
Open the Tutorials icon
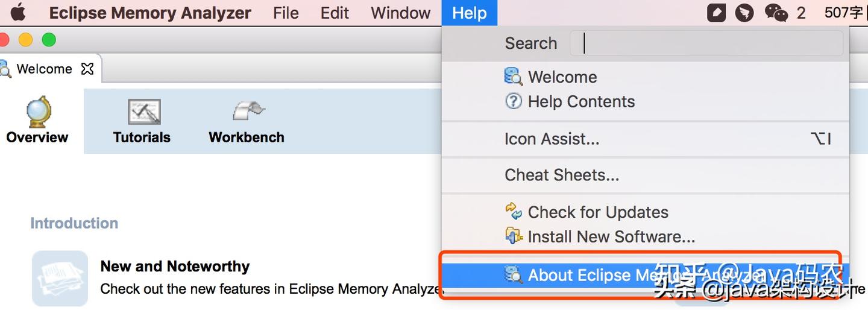click(143, 112)
